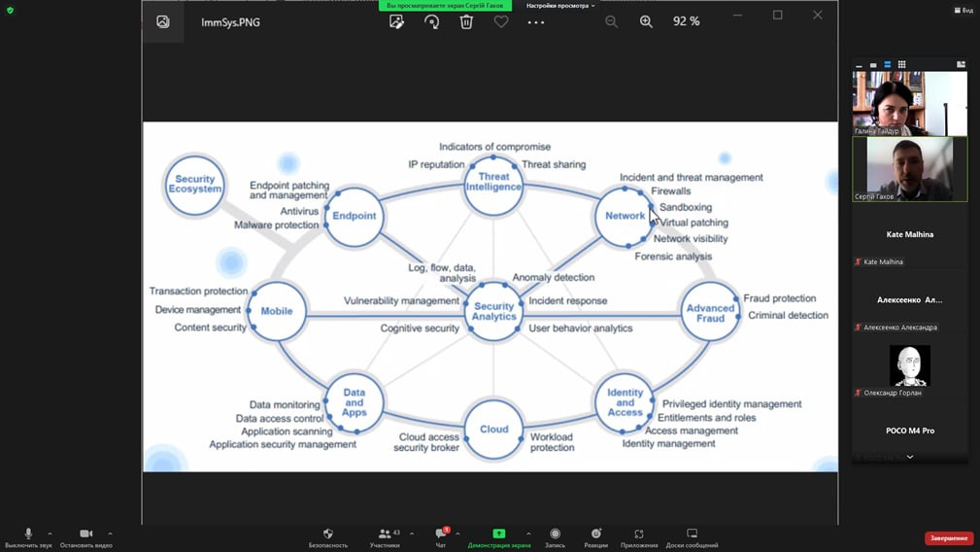980x552 pixels.
Task: Open Реакции reactions panel
Action: pos(595,537)
